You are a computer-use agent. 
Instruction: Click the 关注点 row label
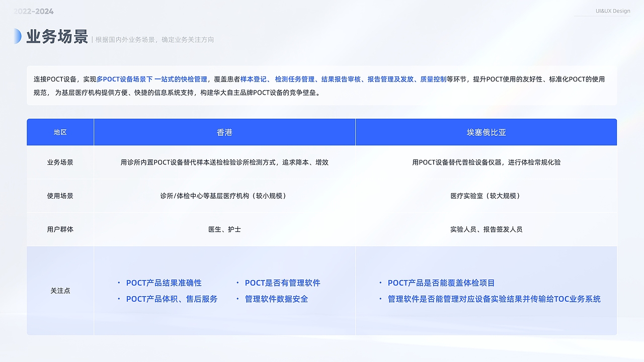[x=60, y=291]
